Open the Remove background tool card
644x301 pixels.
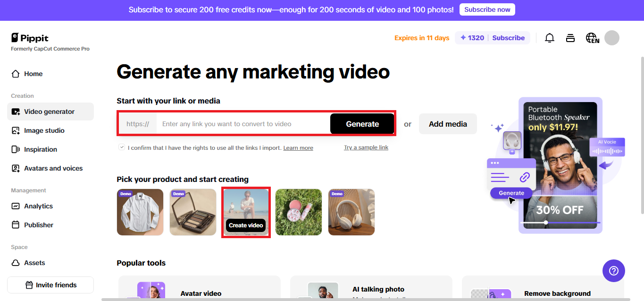click(x=543, y=288)
